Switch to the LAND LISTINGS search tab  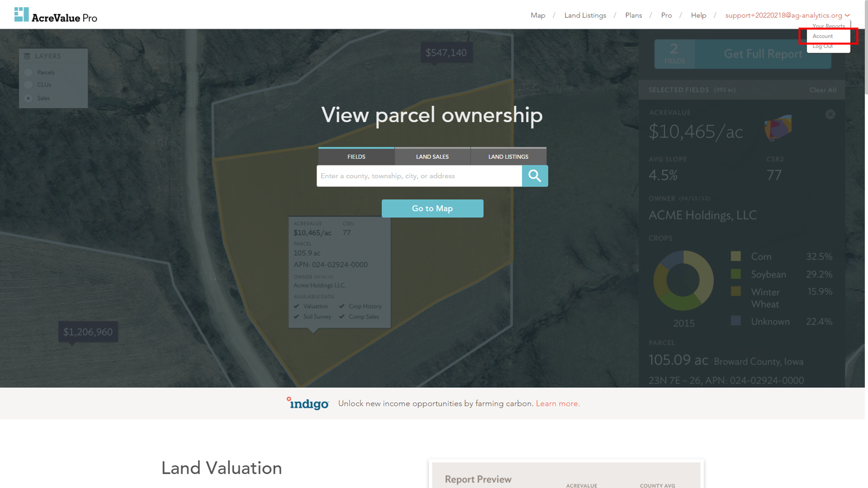pyautogui.click(x=508, y=156)
